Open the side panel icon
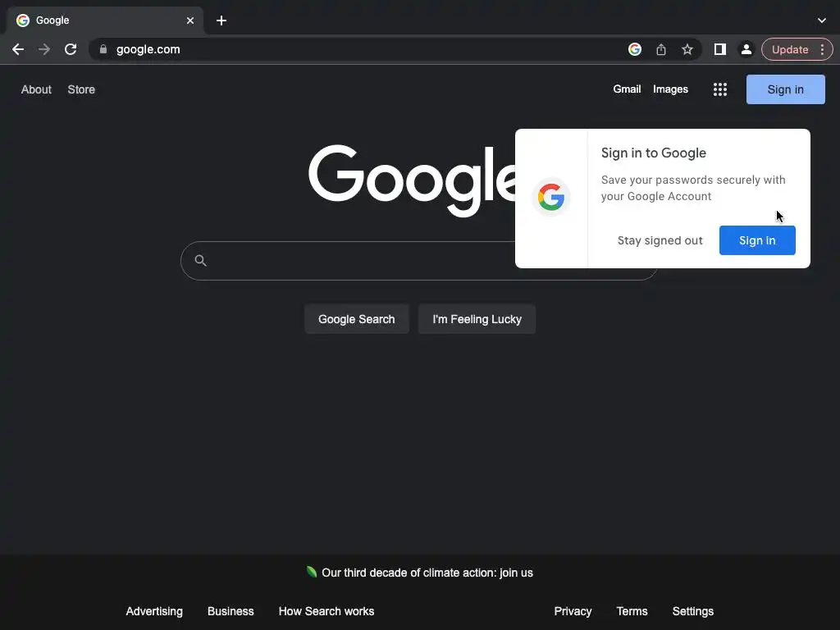This screenshot has width=840, height=630. click(x=720, y=49)
